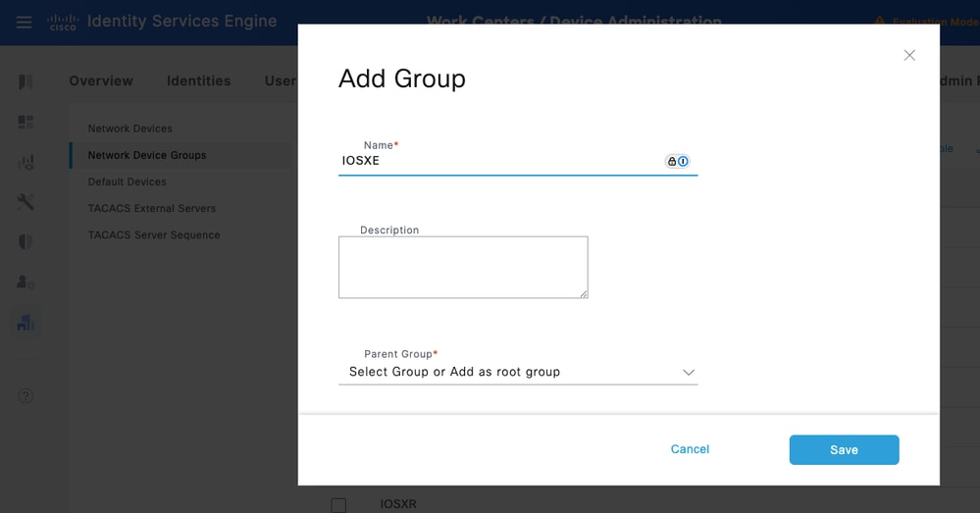
Task: Open the dashboard sidebar icon
Action: click(26, 122)
